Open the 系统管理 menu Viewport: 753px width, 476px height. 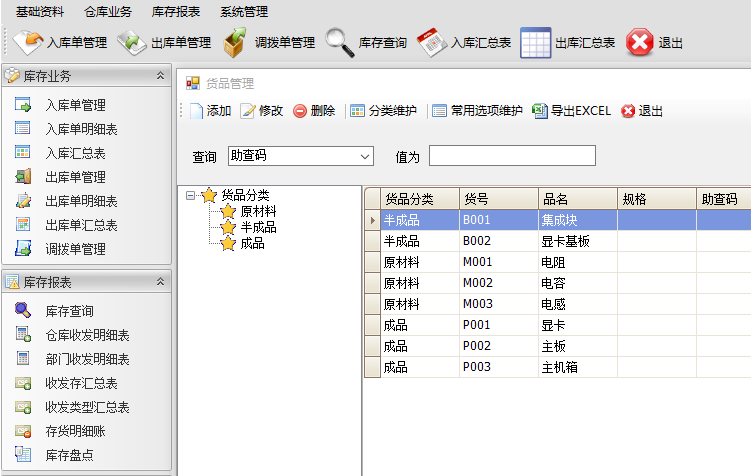click(244, 12)
